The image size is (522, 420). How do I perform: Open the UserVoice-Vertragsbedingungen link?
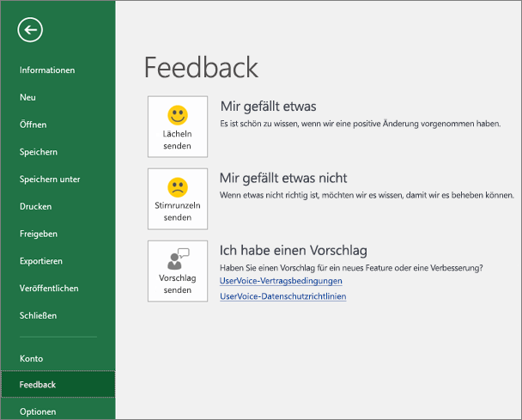[x=281, y=281]
